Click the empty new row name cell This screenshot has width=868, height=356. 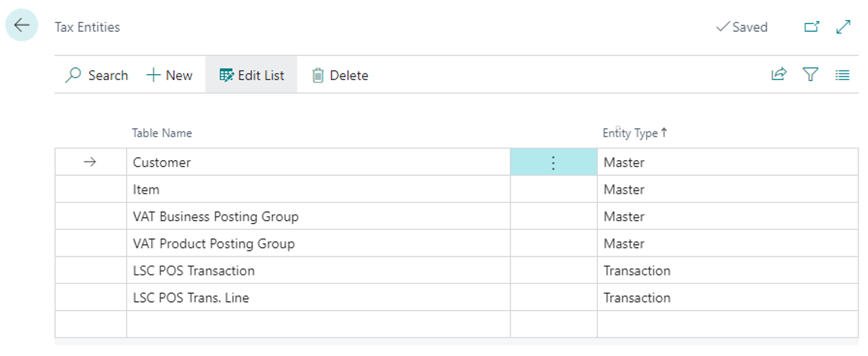318,324
